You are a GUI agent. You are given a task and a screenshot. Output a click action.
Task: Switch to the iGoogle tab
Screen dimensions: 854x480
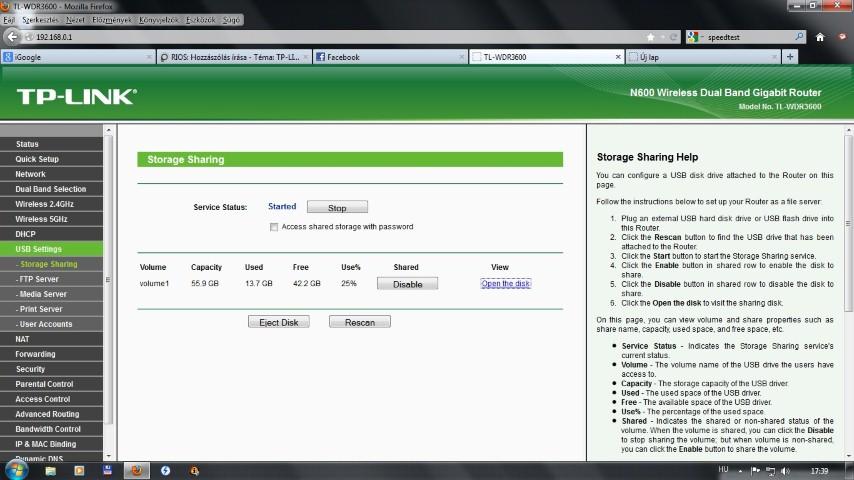78,57
